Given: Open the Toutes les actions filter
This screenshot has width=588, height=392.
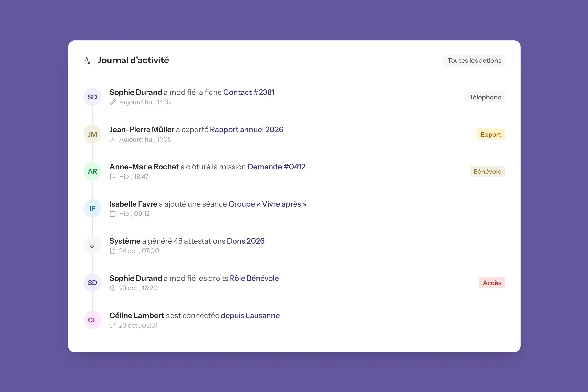Looking at the screenshot, I should click(474, 61).
